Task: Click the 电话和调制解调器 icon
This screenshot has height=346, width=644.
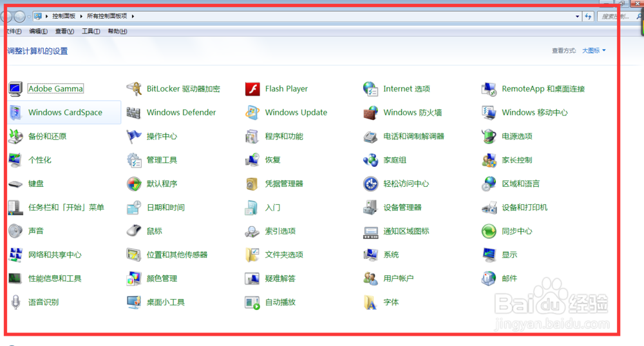Action: tap(370, 137)
